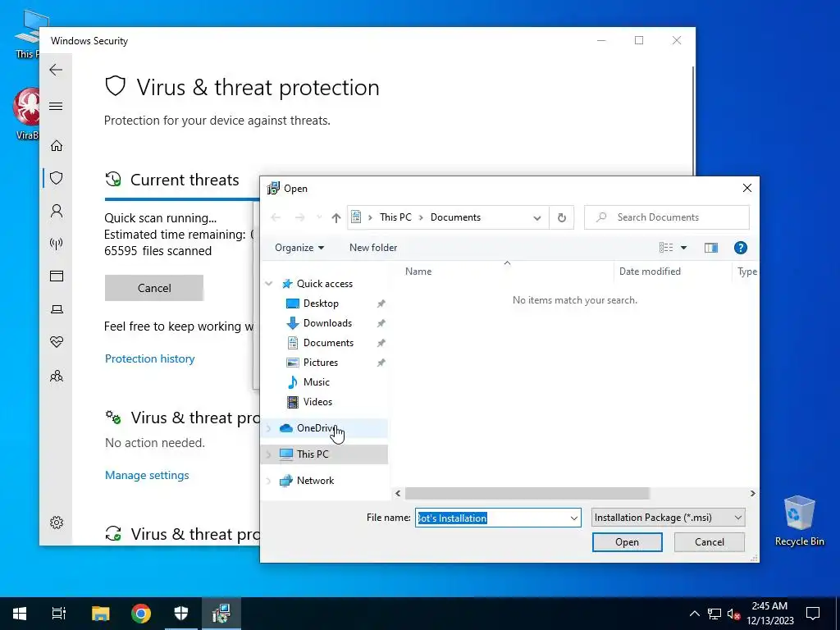The image size is (840, 630).
Task: Click This PC breadcrumb in address bar
Action: (x=395, y=217)
